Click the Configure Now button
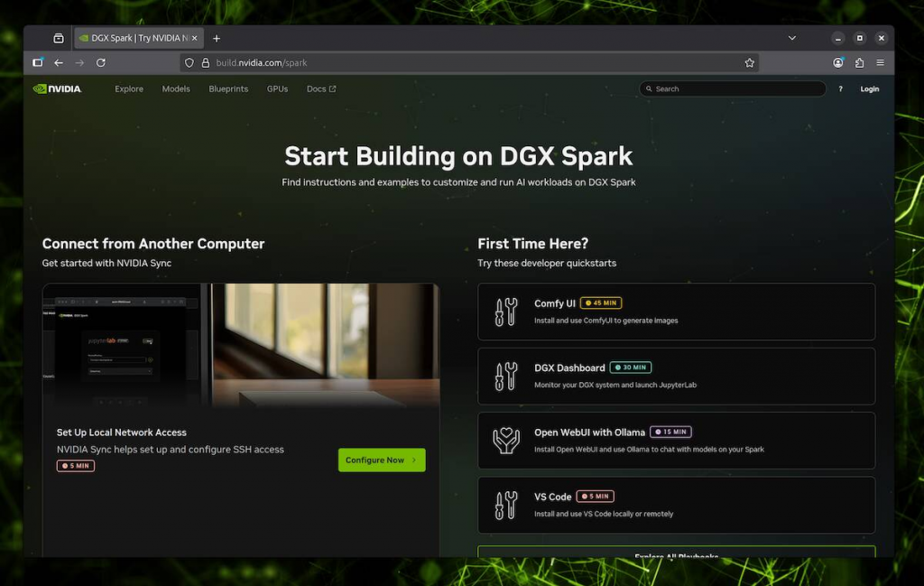Image resolution: width=924 pixels, height=586 pixels. pos(381,460)
